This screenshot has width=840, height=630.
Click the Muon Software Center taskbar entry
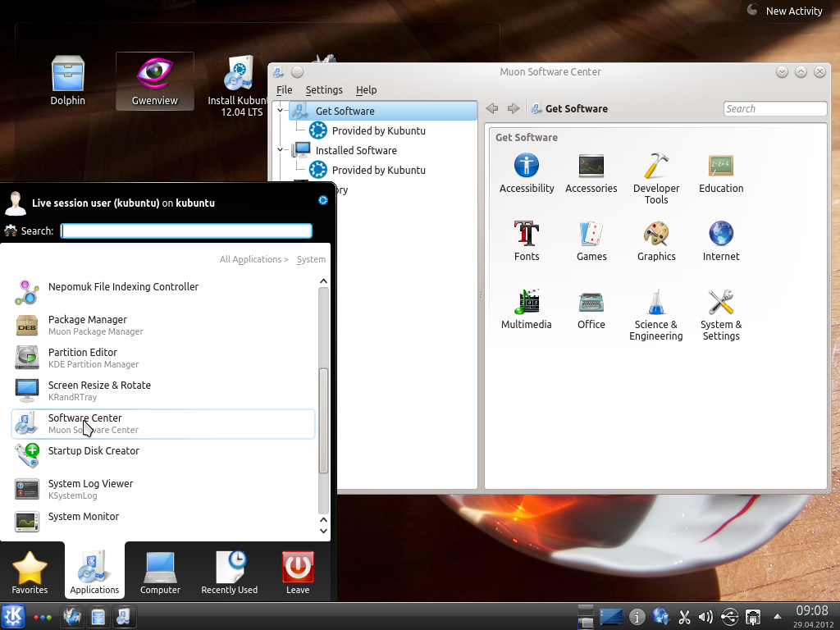(x=123, y=617)
